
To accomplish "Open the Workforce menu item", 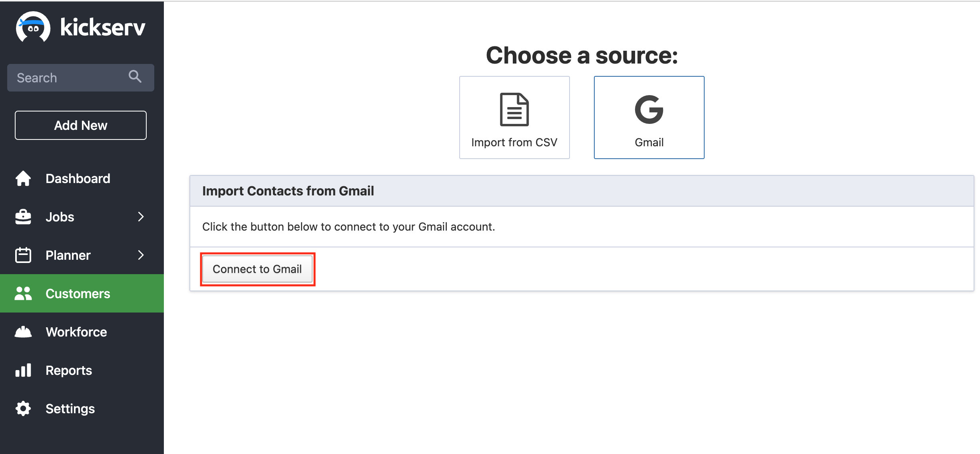I will (x=76, y=332).
